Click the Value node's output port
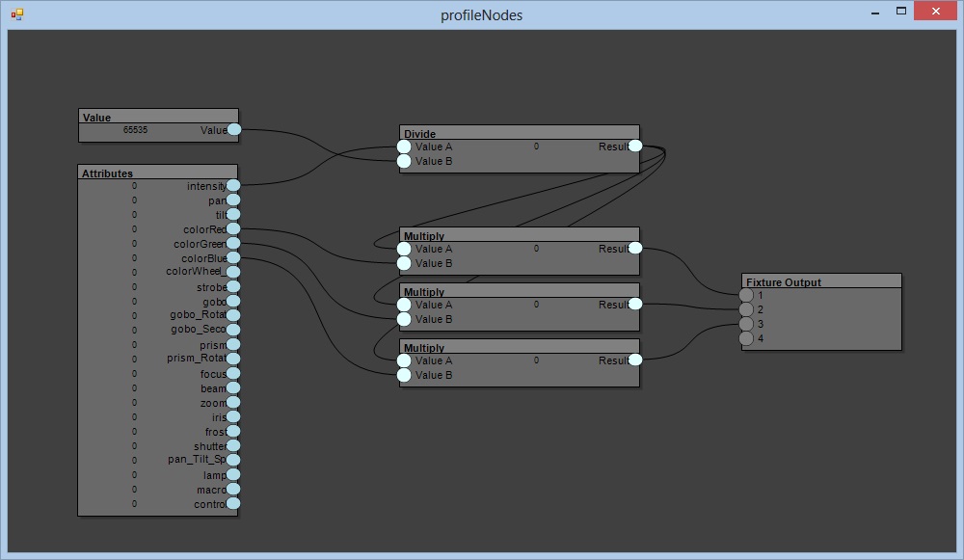 [x=234, y=129]
